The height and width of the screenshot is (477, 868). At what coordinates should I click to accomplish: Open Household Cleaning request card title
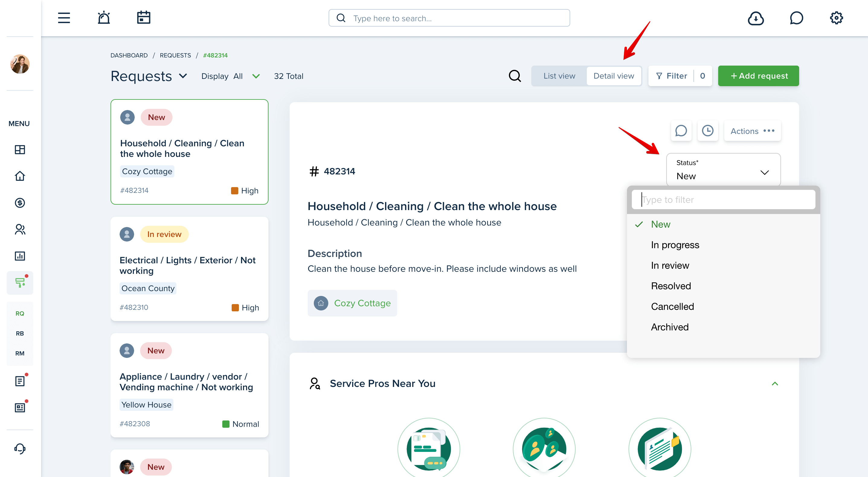coord(182,148)
